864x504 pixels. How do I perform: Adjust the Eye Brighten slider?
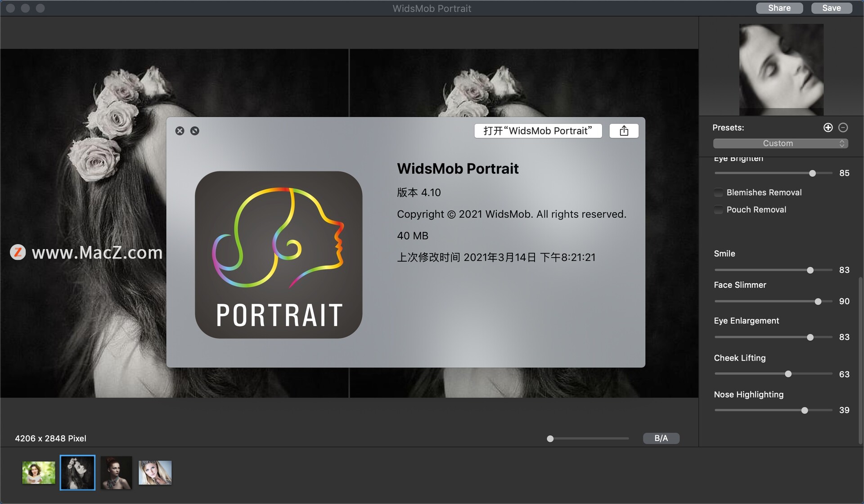click(773, 173)
